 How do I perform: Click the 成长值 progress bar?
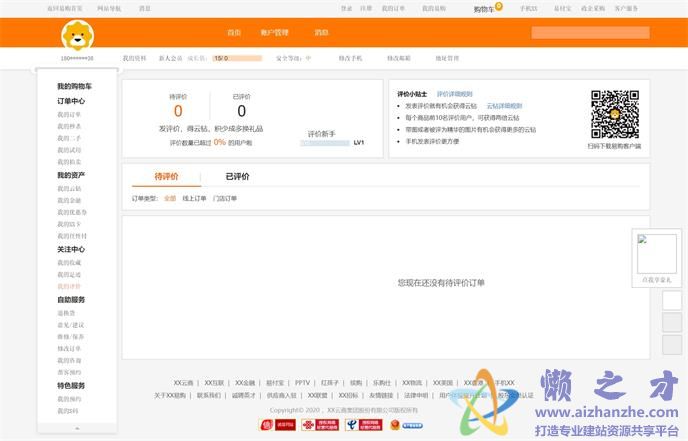(x=237, y=58)
